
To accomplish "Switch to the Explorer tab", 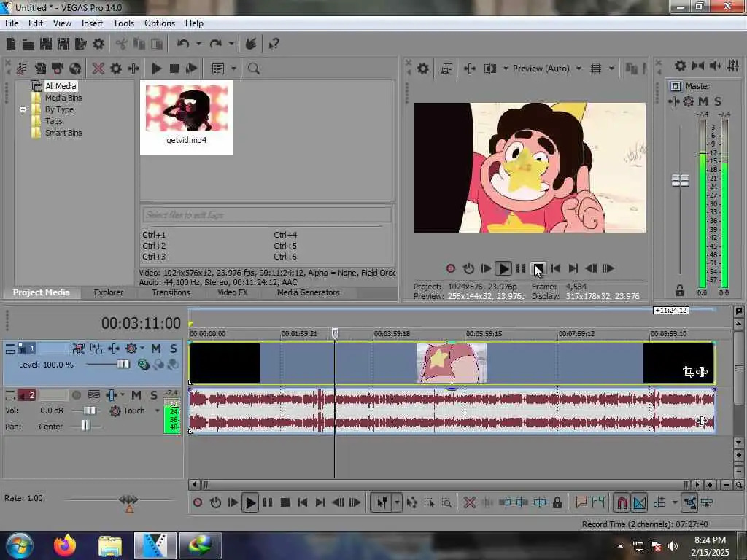I will [x=109, y=292].
